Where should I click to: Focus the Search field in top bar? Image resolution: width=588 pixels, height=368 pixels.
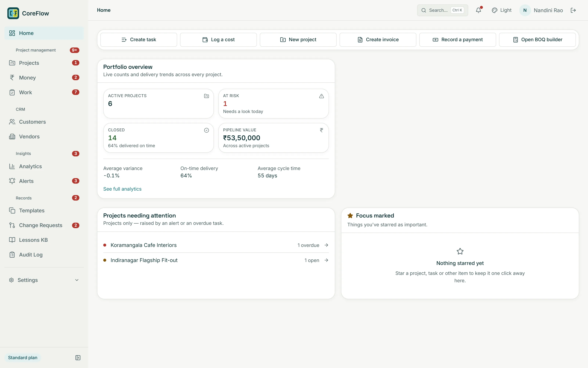coord(442,10)
